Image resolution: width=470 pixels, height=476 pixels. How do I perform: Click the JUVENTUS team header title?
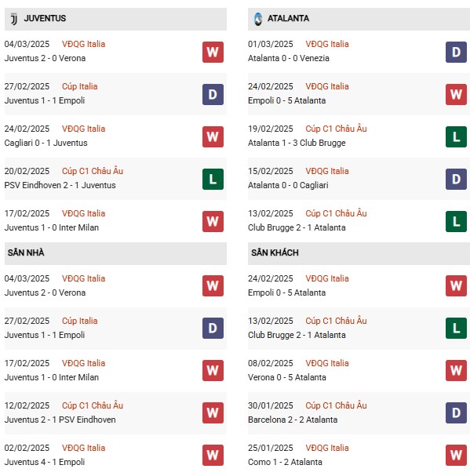pos(45,19)
